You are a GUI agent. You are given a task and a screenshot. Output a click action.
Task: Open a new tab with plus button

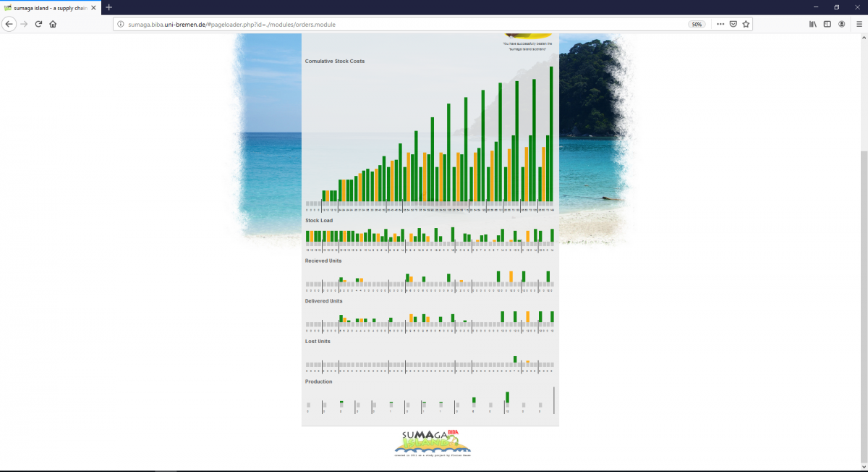click(109, 7)
